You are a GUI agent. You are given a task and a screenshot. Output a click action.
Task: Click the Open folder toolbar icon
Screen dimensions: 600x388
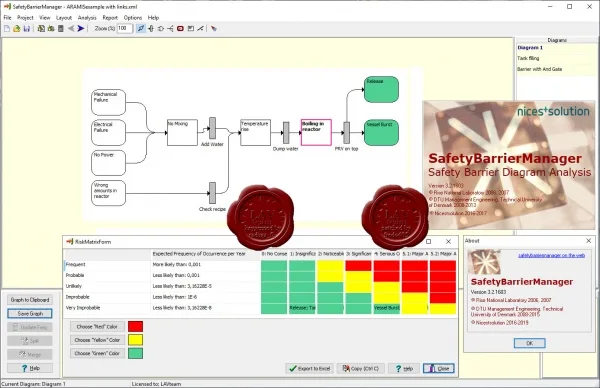[x=16, y=29]
